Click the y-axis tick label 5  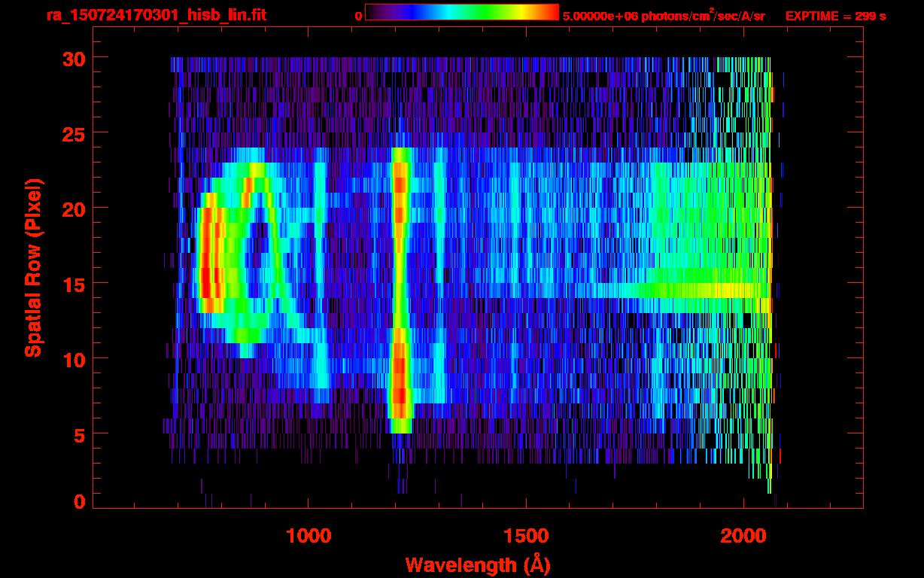click(x=80, y=434)
